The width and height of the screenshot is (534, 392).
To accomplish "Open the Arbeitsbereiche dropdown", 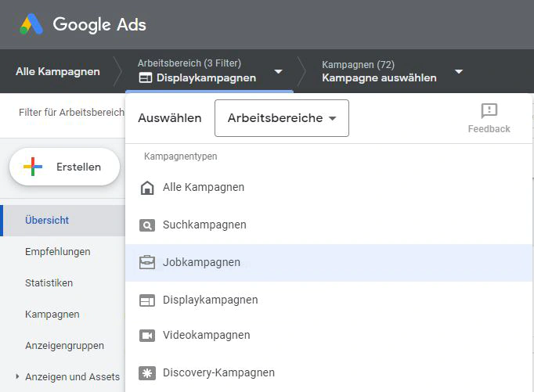I will pyautogui.click(x=282, y=118).
